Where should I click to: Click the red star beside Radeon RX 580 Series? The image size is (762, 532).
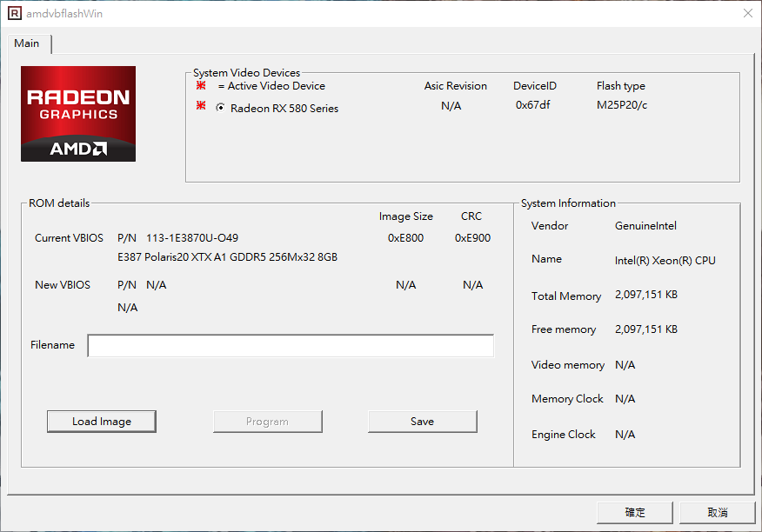201,105
